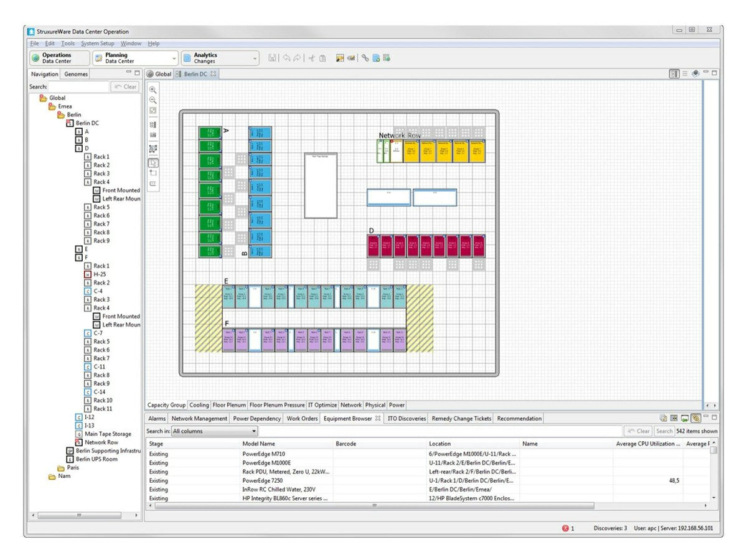This screenshot has width=747, height=560.
Task: Click the Redo icon
Action: pos(296,58)
